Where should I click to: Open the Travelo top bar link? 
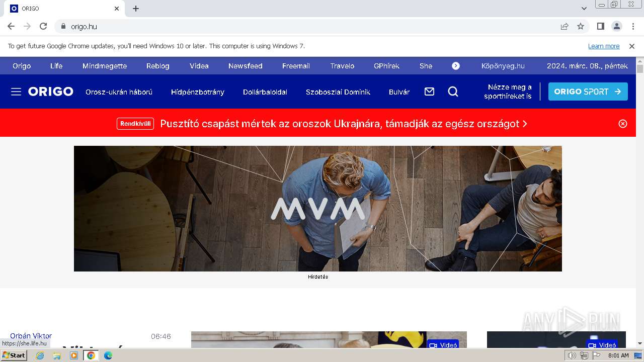coord(342,66)
